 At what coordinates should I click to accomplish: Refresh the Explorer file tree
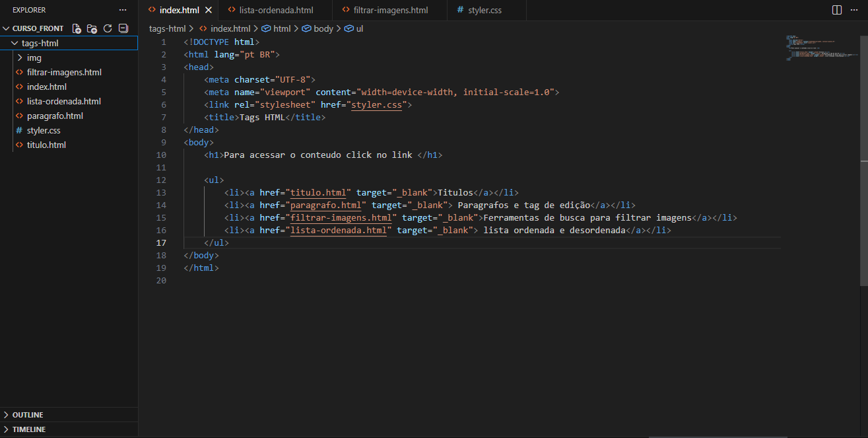point(108,28)
